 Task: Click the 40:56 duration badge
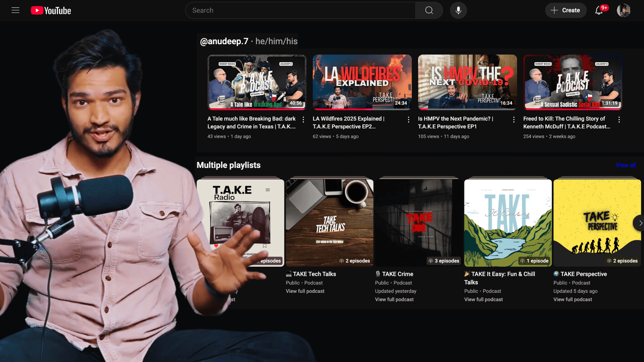pyautogui.click(x=296, y=103)
